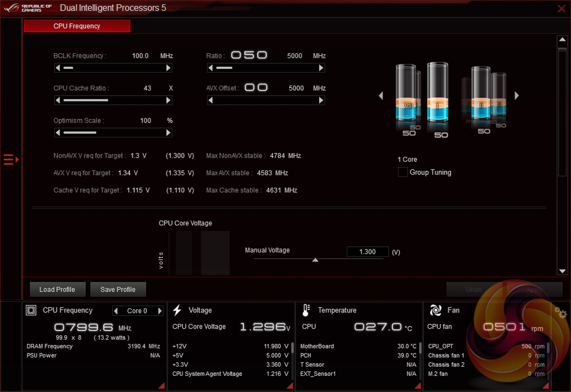The image size is (571, 392).
Task: Increase the BCLK Frequency with right arrow
Action: 168,68
